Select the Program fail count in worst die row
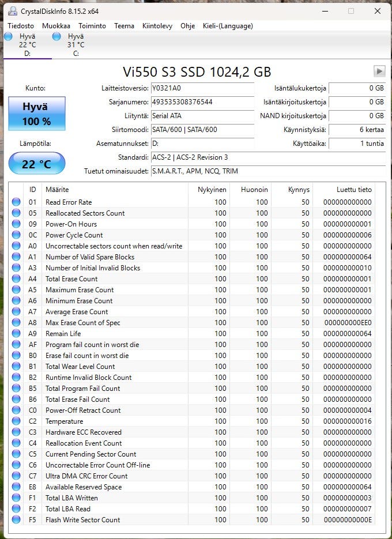 tap(192, 344)
